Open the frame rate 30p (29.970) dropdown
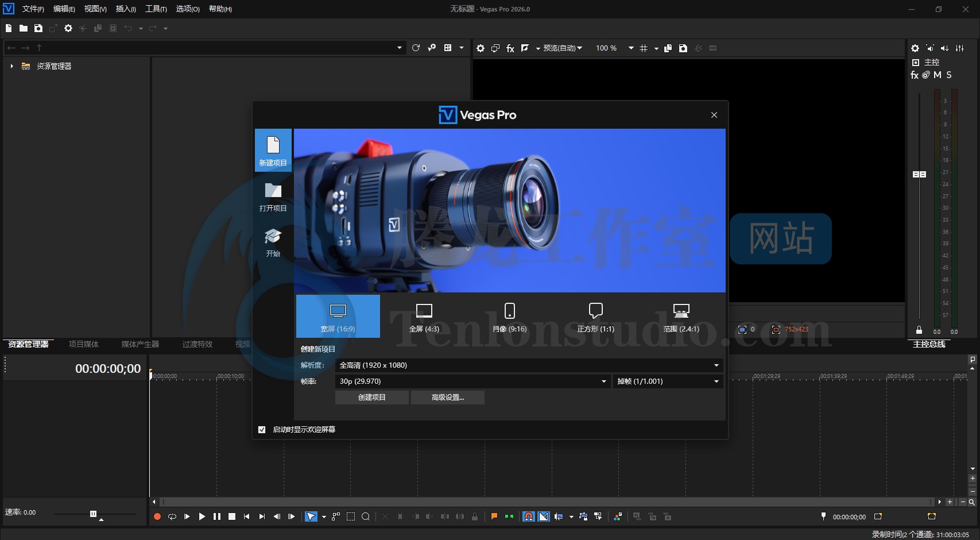Viewport: 980px width, 540px height. point(473,381)
